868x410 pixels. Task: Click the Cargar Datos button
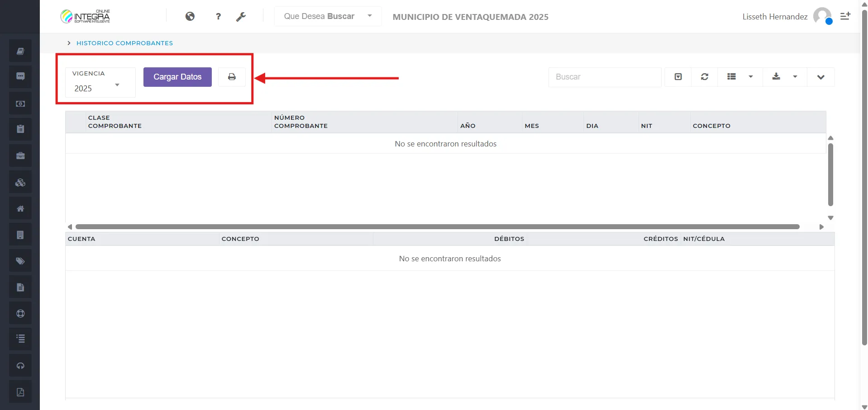pyautogui.click(x=177, y=77)
